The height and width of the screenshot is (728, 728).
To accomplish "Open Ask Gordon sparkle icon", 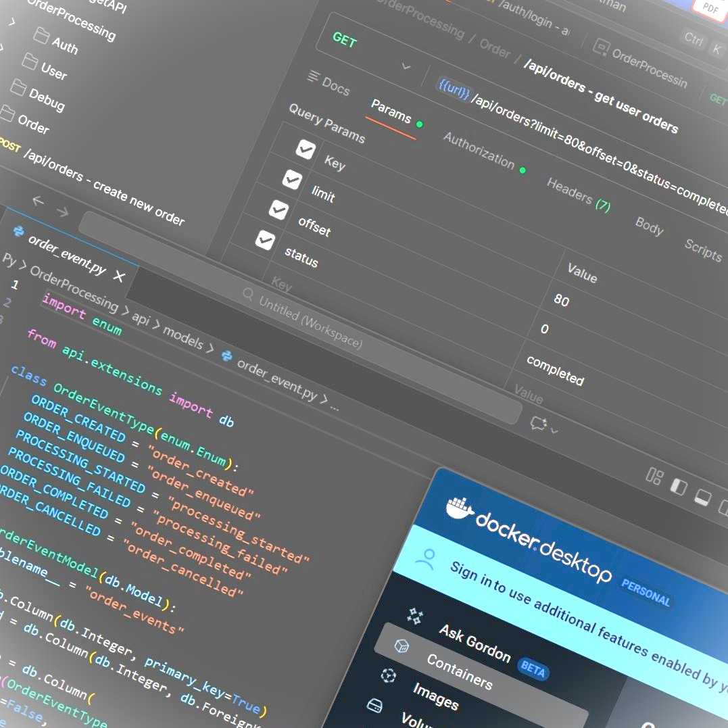I will pos(415,616).
